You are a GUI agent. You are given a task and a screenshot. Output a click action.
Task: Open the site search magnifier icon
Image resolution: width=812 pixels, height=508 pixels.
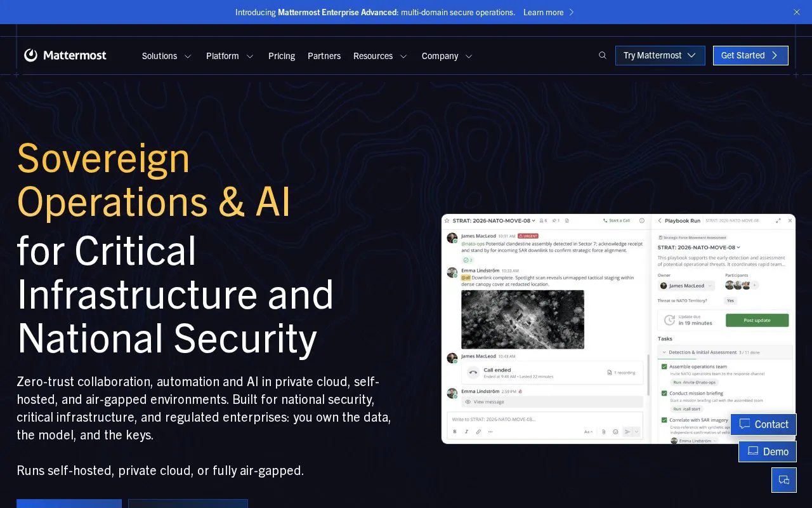click(603, 55)
